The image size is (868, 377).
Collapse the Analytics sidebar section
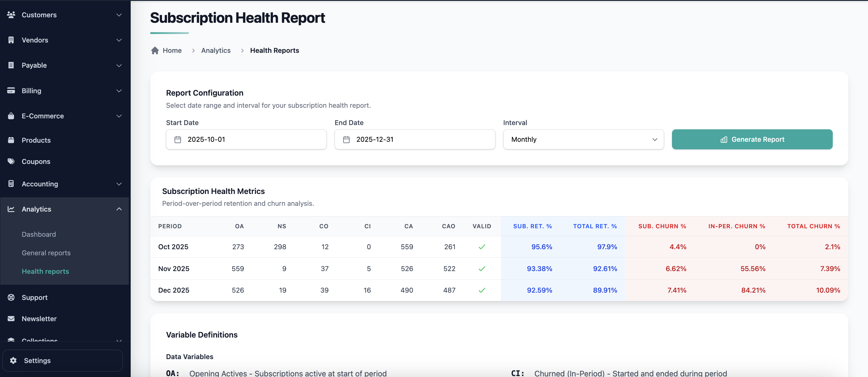coord(119,209)
